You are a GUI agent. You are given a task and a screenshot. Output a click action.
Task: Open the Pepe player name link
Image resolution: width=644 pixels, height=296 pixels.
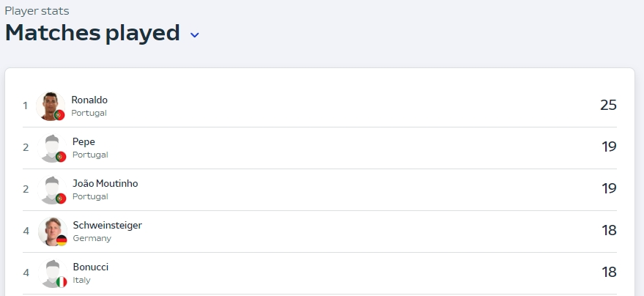pyautogui.click(x=84, y=142)
